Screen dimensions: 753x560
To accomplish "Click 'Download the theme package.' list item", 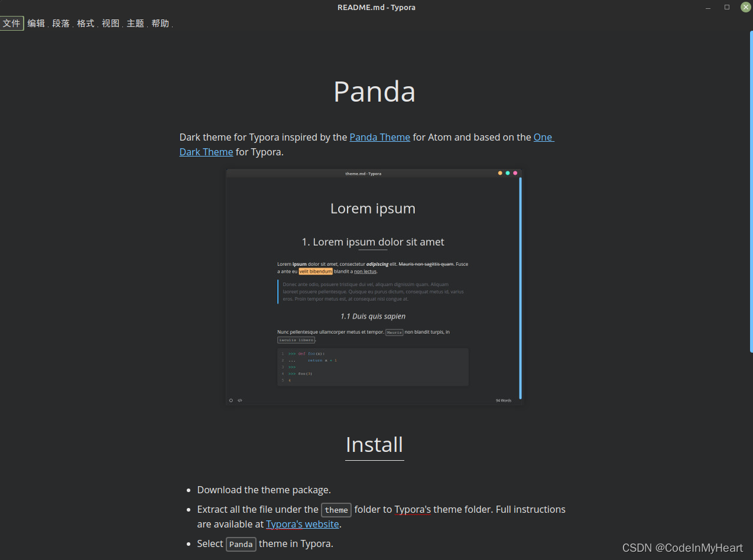I will click(264, 490).
